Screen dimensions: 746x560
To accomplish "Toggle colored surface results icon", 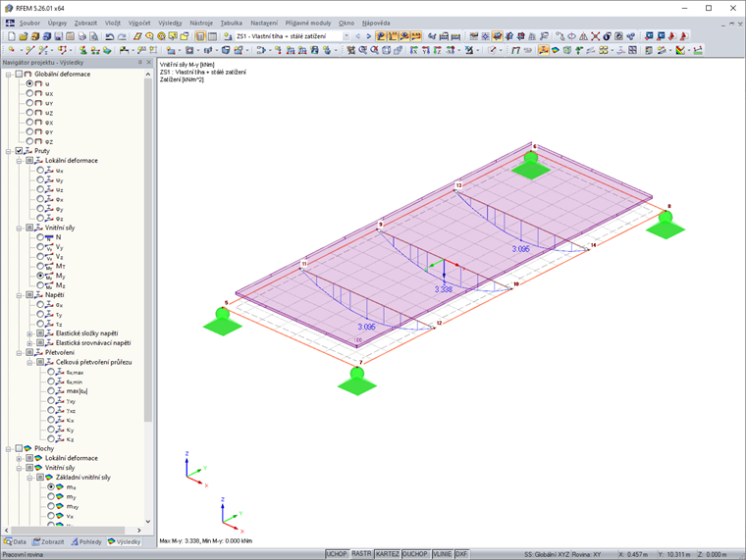I will (556, 50).
